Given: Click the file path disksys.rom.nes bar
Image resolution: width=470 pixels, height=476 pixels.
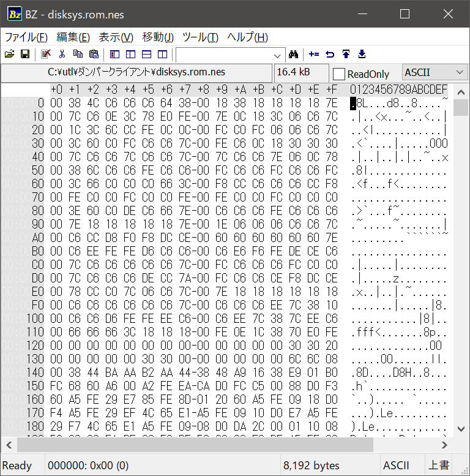Looking at the screenshot, I should pos(136,72).
